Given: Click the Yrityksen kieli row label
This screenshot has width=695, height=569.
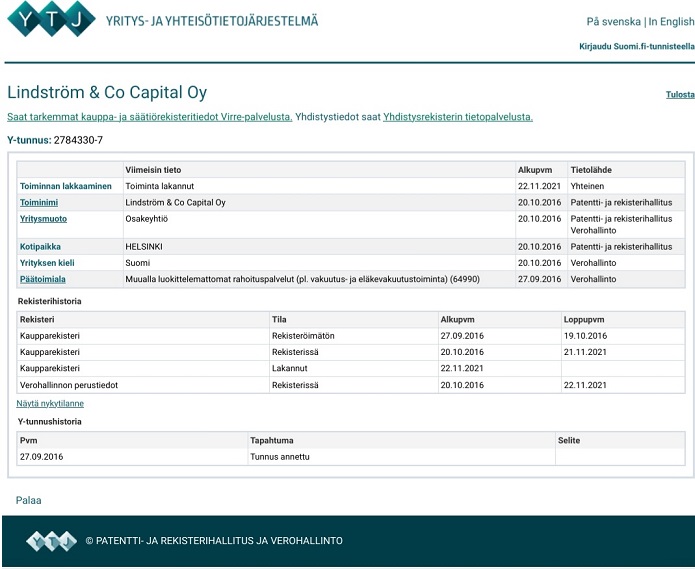Looking at the screenshot, I should click(x=47, y=263).
